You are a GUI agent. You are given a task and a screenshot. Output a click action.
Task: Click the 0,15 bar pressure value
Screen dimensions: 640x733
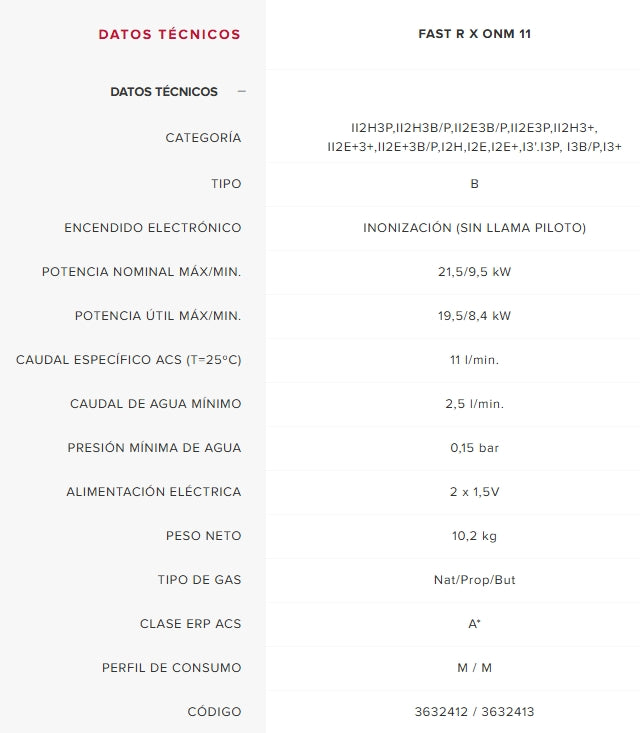click(475, 448)
